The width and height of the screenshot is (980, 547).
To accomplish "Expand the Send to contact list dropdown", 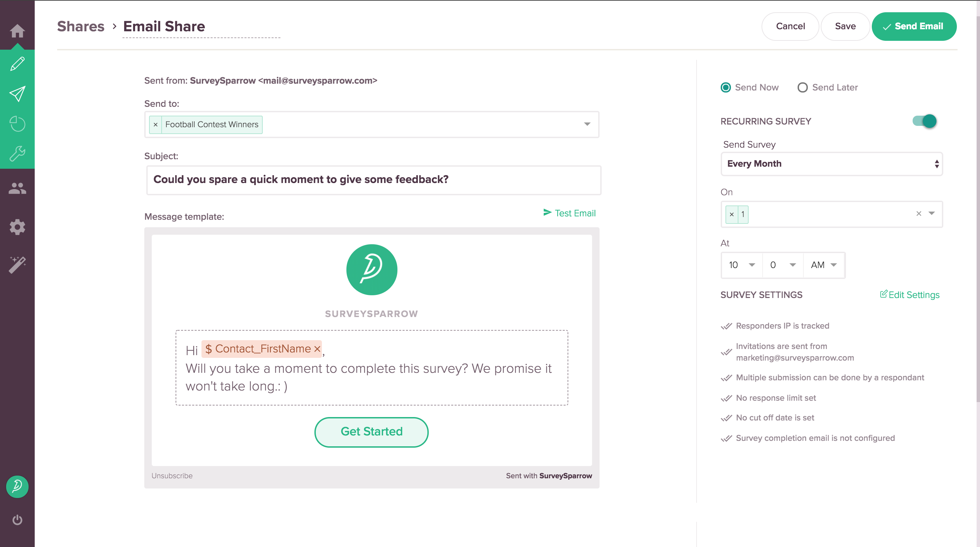I will (x=587, y=125).
